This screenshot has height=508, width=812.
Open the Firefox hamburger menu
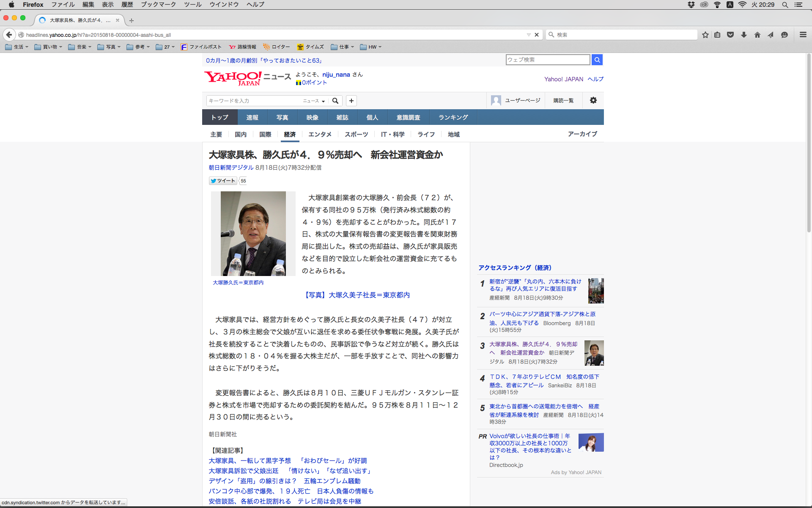(x=803, y=35)
